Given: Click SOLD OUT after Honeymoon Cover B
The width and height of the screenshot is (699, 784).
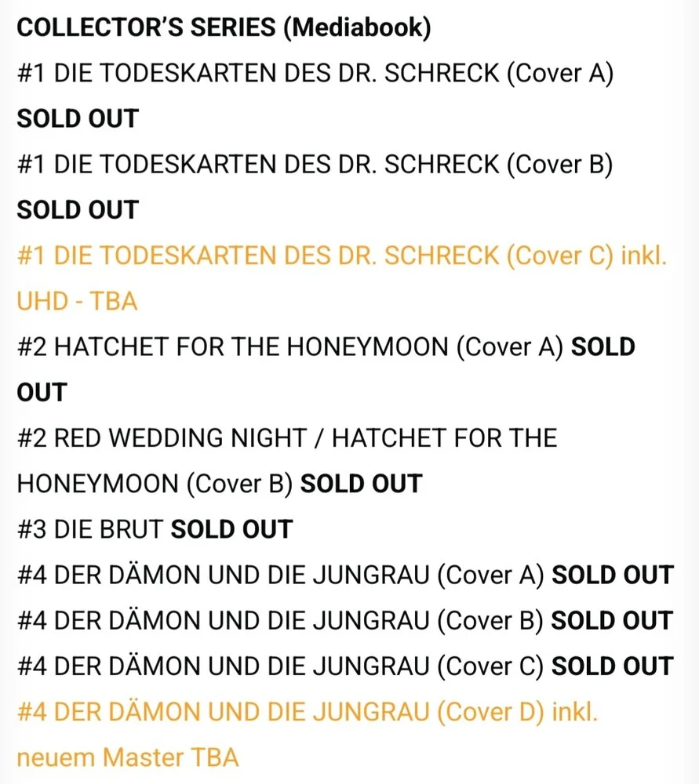Looking at the screenshot, I should (x=361, y=484).
